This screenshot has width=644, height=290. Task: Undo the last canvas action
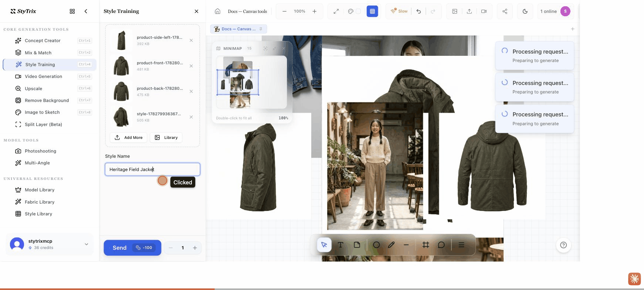point(418,11)
